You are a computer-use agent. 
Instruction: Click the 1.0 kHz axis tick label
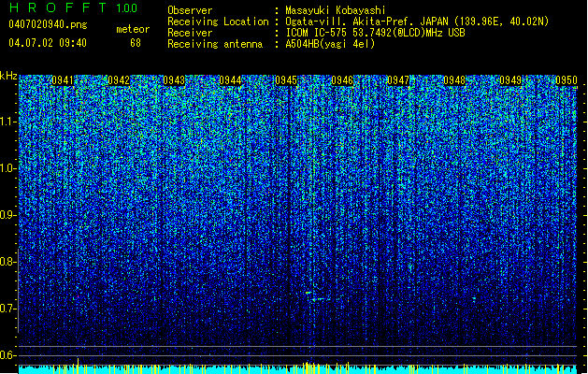coord(7,168)
